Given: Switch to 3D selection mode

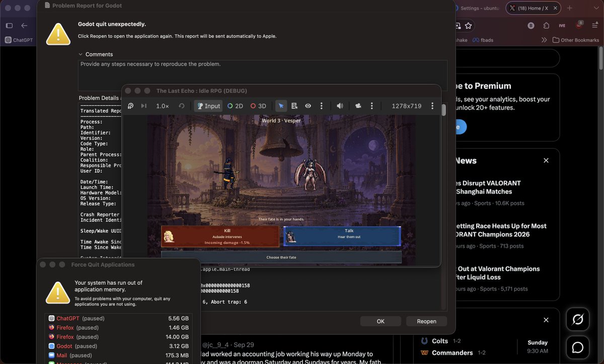Looking at the screenshot, I should click(258, 106).
